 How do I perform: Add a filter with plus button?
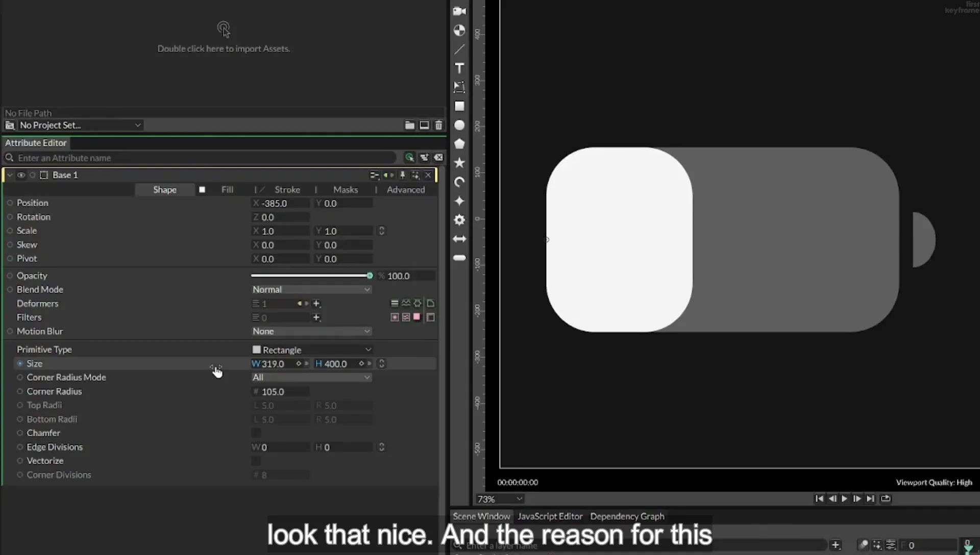316,317
